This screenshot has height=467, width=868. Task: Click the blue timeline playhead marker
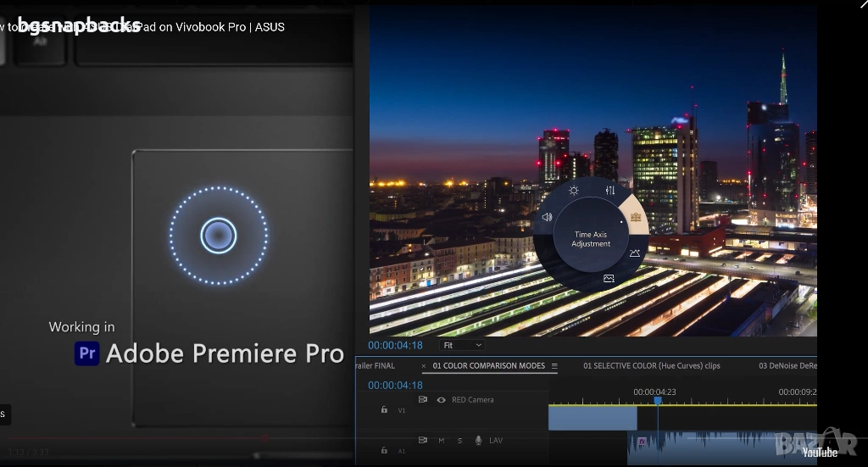657,400
